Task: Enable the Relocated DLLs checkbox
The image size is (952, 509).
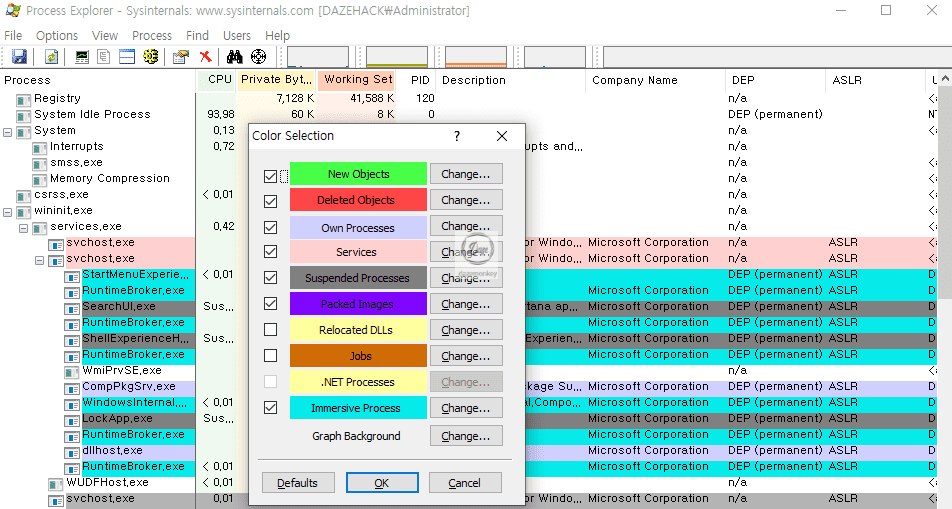Action: point(271,329)
